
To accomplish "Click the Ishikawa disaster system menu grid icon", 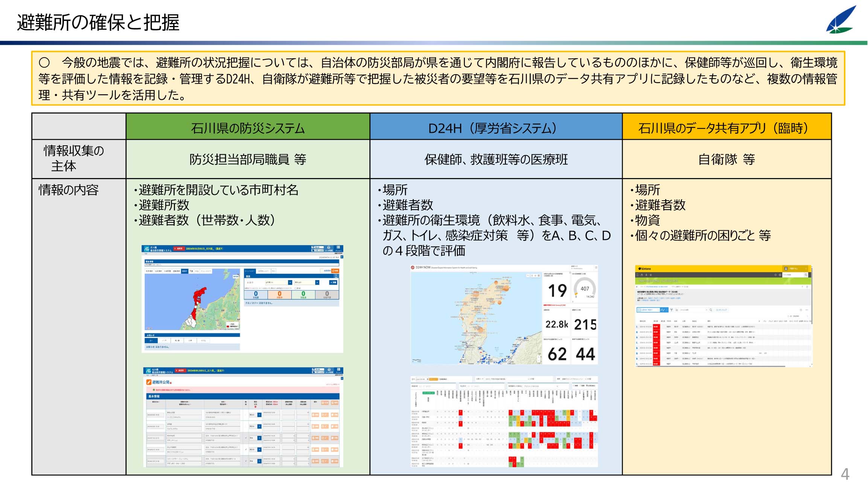I will [338, 247].
